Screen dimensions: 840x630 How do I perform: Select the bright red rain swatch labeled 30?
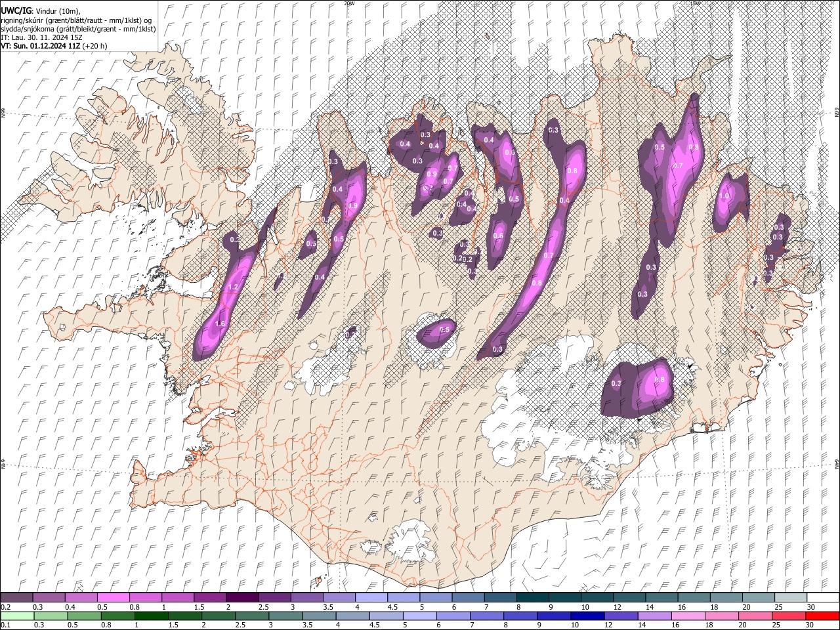[x=823, y=616]
